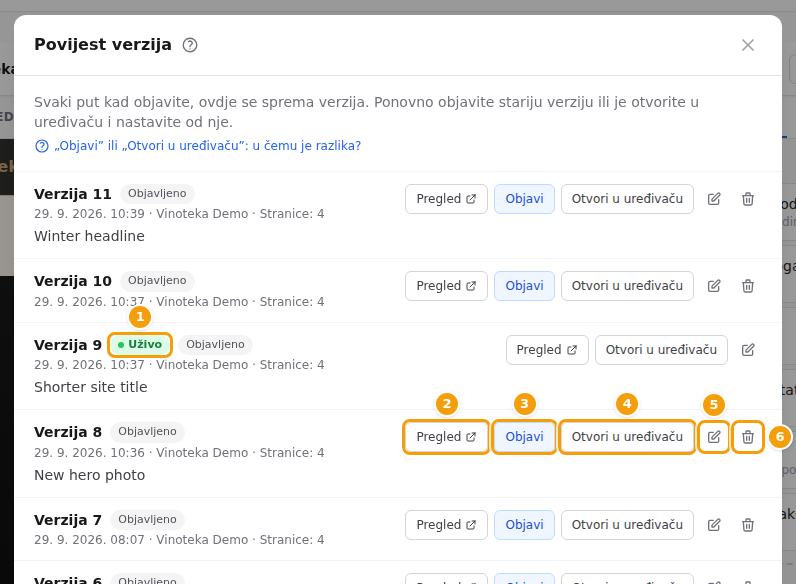Image resolution: width=796 pixels, height=584 pixels.
Task: Preview Verzija 9 with Pregled
Action: tap(547, 350)
